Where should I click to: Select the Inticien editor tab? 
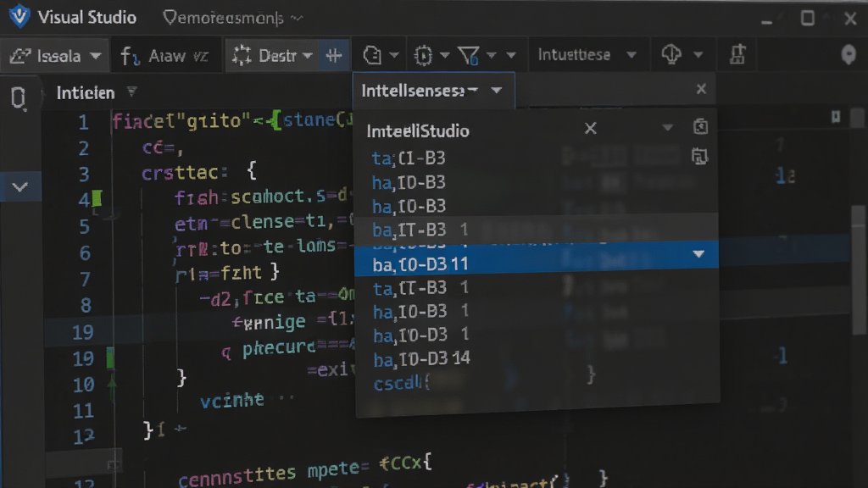(86, 93)
